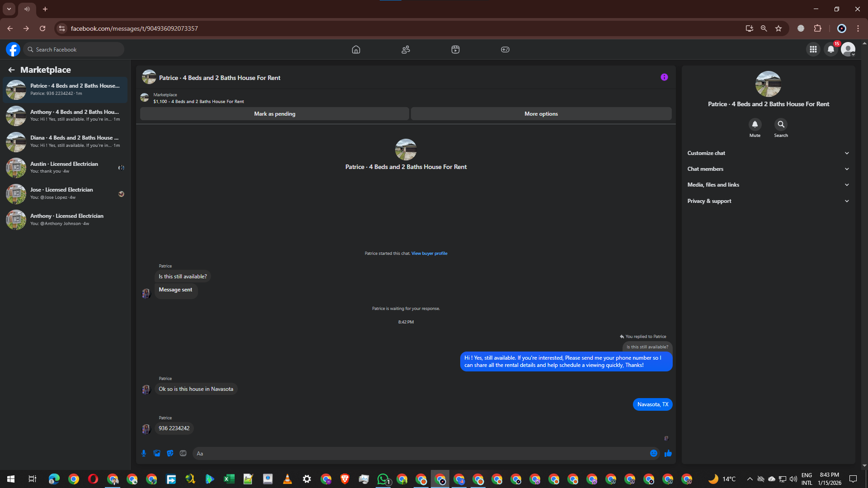Send a thumbs-up like

point(668,453)
